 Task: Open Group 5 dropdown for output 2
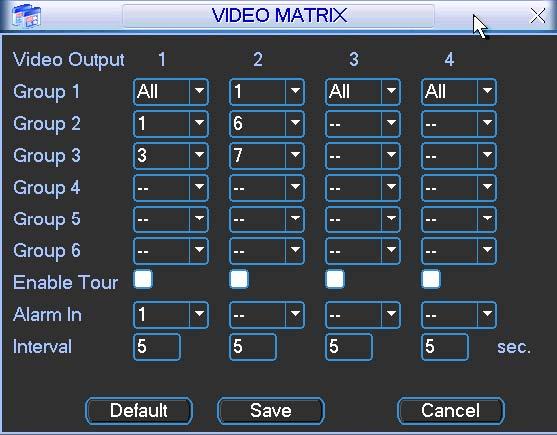267,219
